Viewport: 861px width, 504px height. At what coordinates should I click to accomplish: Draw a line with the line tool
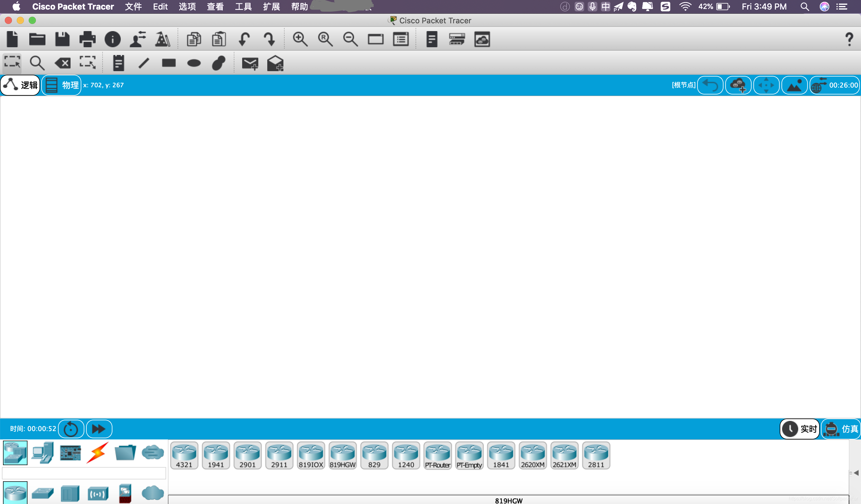(x=144, y=63)
